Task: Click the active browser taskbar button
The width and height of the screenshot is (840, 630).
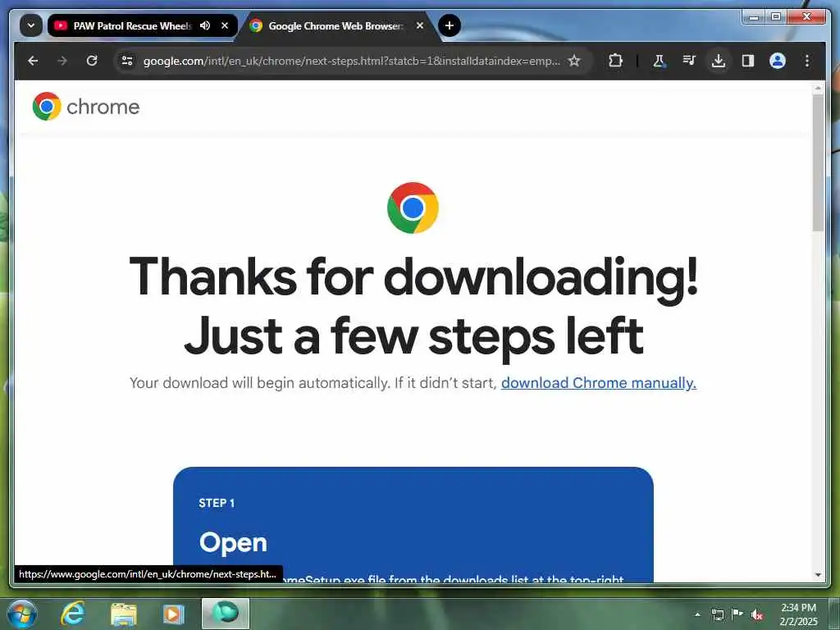Action: pyautogui.click(x=226, y=614)
